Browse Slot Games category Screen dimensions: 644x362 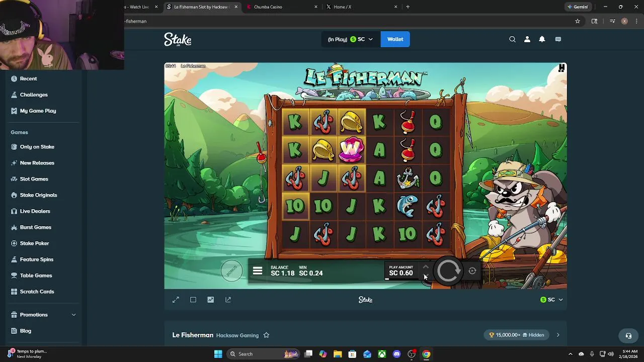(x=34, y=179)
